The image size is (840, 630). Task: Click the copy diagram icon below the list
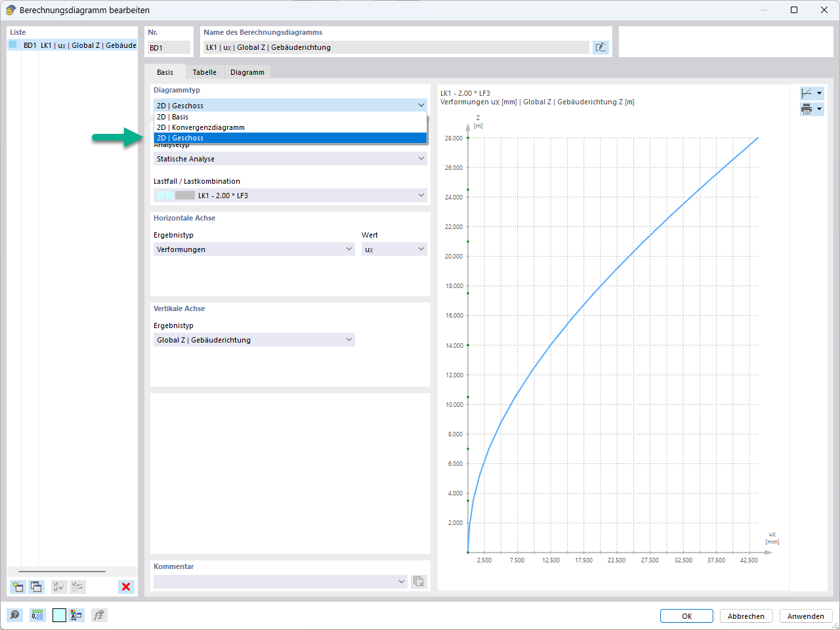click(x=36, y=587)
